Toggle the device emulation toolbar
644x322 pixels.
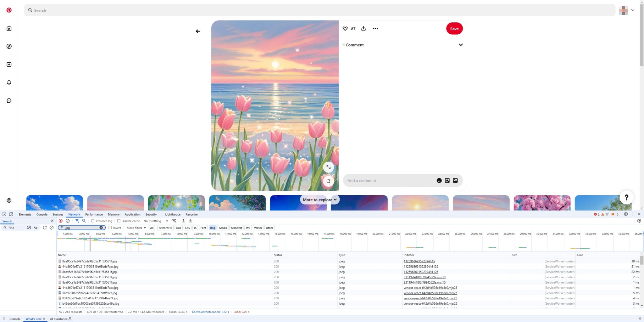[11, 214]
